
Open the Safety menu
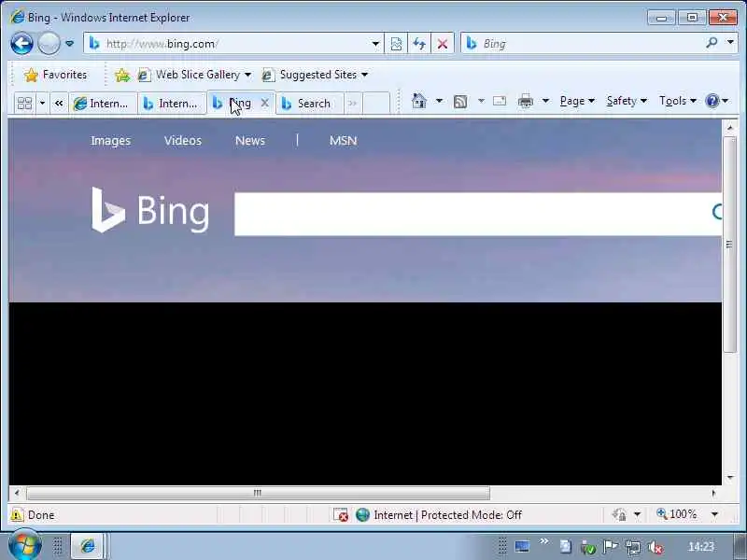[x=627, y=101]
